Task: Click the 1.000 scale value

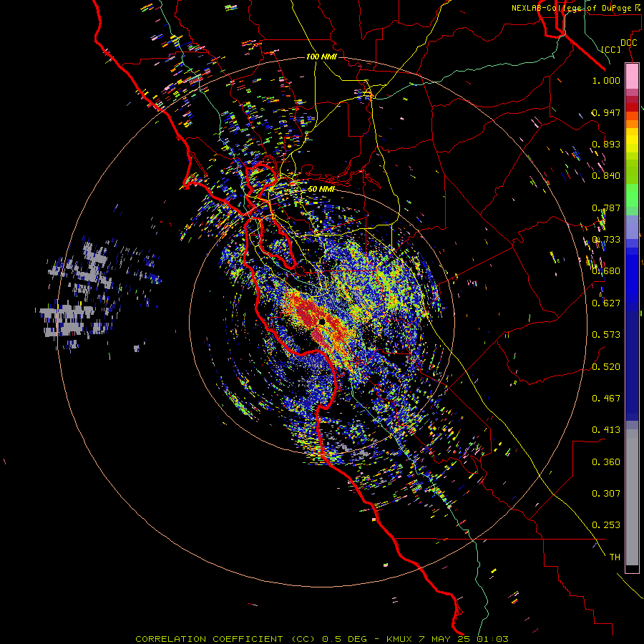Action: (x=606, y=80)
